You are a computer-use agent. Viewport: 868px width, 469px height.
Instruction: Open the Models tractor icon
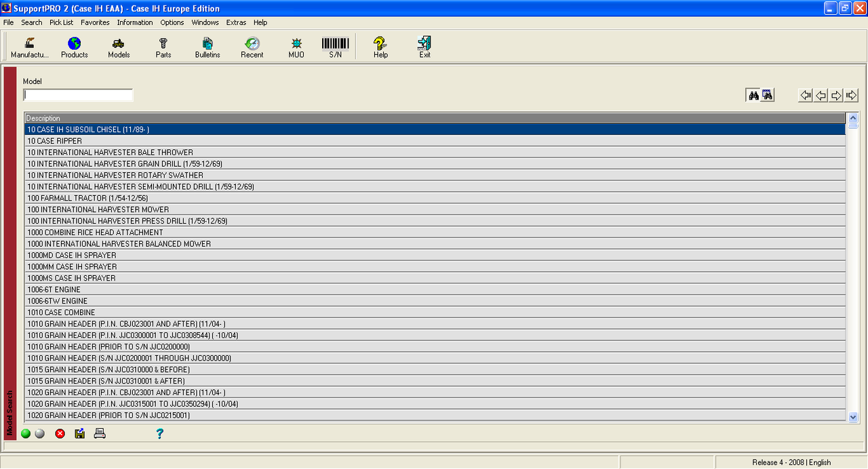[119, 47]
